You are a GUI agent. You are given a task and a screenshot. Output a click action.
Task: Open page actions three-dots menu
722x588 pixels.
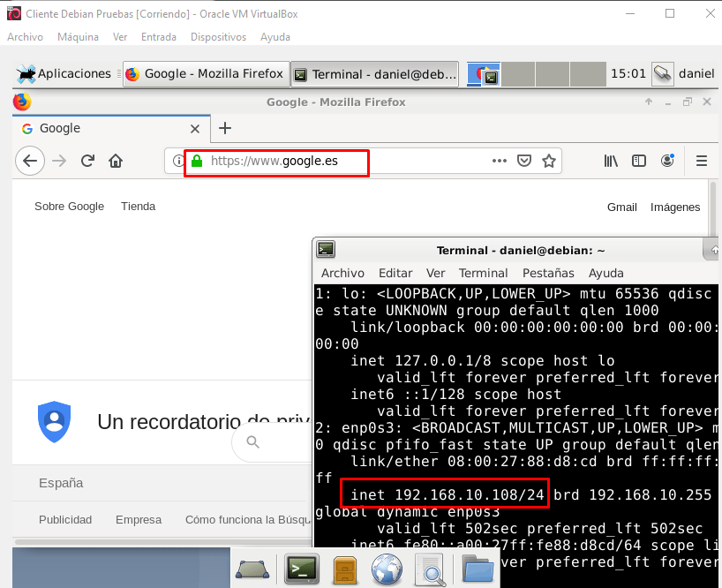pos(500,161)
